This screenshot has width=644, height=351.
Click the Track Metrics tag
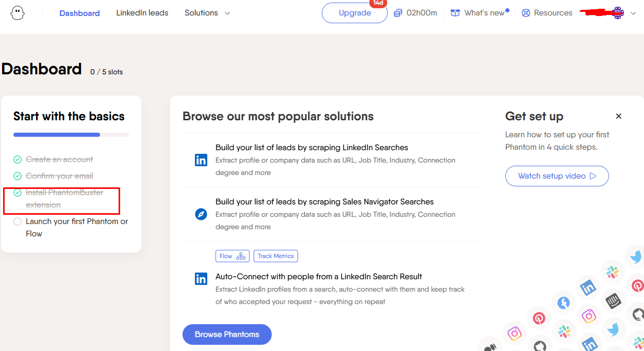(276, 256)
